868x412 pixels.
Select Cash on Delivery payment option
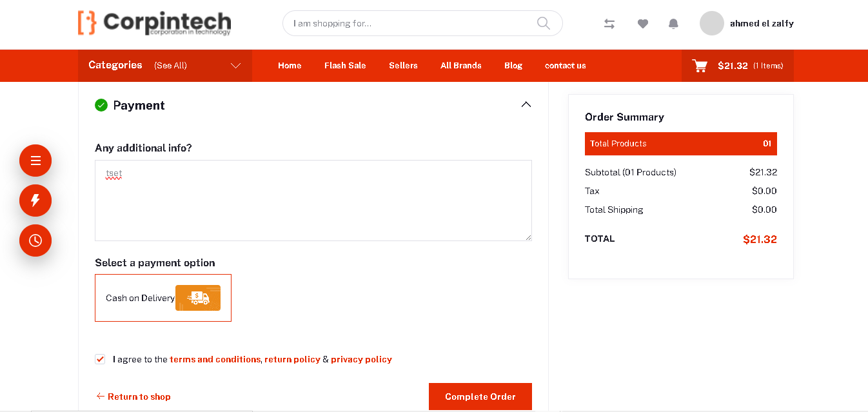point(163,298)
